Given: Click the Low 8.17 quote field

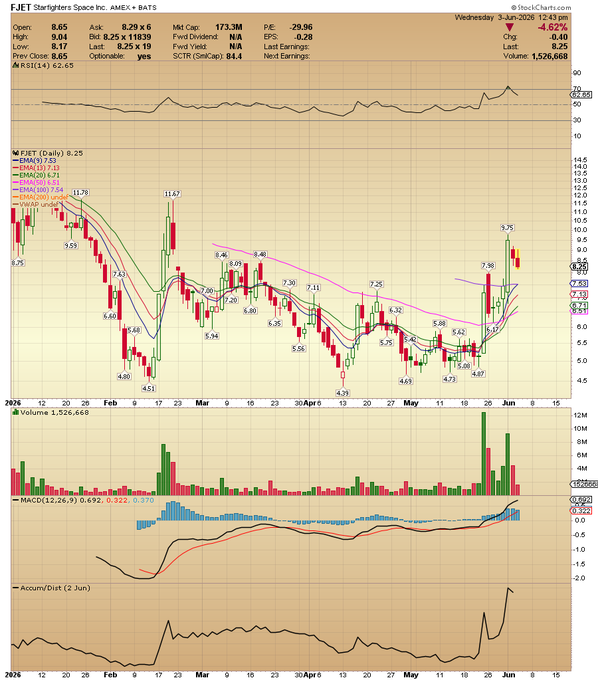Looking at the screenshot, I should (40, 46).
